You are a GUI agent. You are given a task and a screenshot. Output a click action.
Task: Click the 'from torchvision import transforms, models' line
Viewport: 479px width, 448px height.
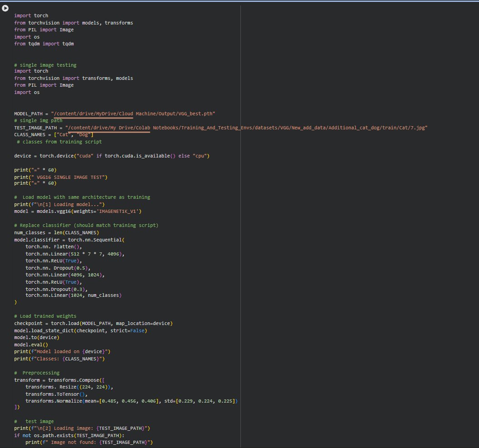click(73, 78)
